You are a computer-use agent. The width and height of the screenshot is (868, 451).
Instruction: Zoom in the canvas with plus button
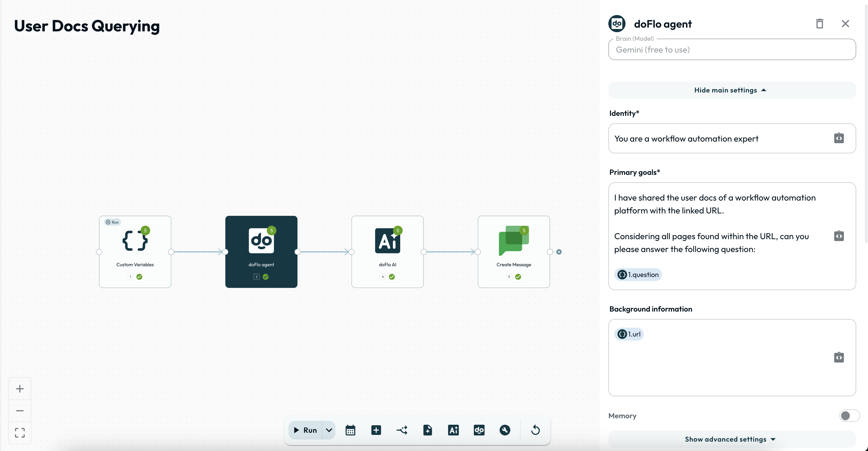[x=20, y=389]
